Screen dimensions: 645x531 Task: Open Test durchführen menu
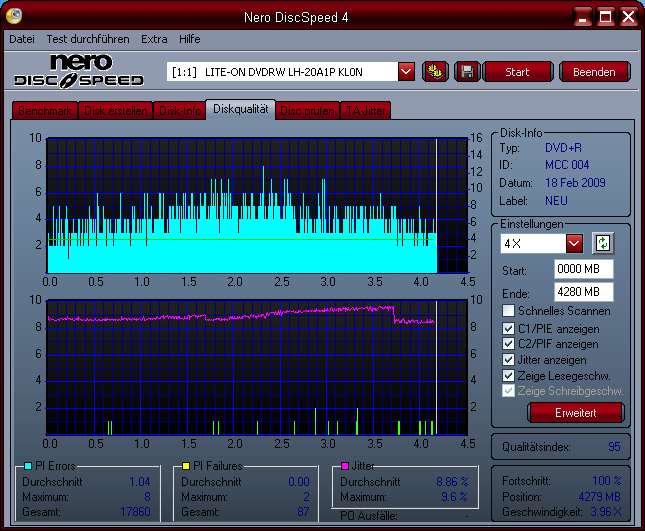88,39
